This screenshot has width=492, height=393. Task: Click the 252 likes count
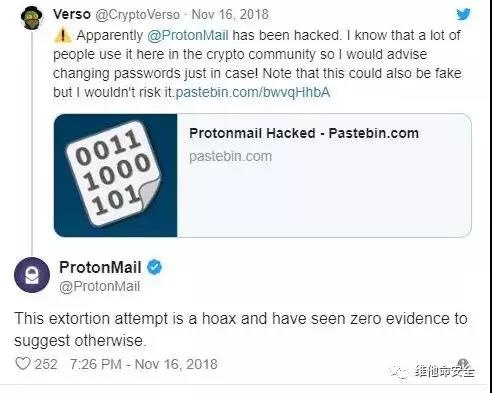click(46, 364)
